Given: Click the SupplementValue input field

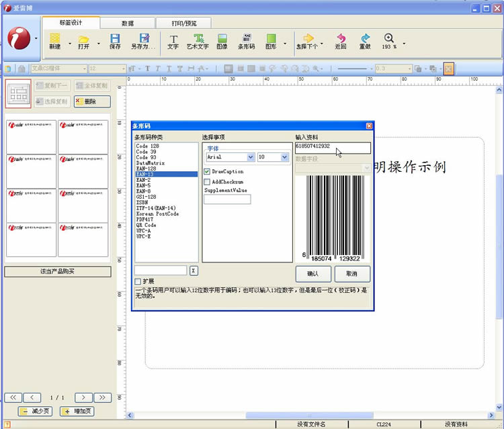Looking at the screenshot, I should [227, 199].
